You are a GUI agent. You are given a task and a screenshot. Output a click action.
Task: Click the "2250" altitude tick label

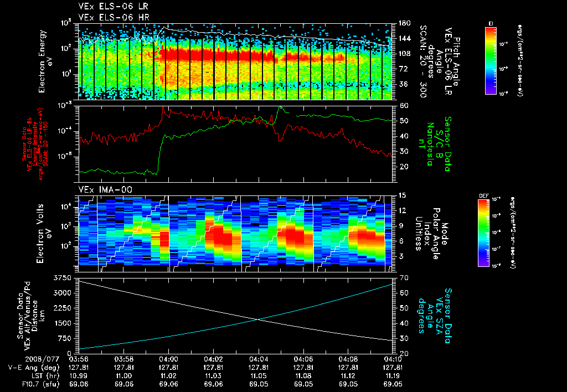pos(62,308)
